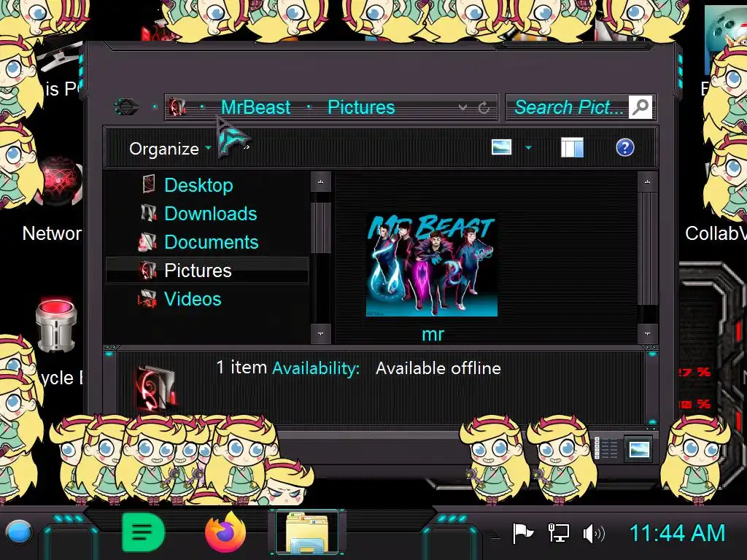Open Action Center flag icon
This screenshot has width=747, height=560.
[522, 533]
